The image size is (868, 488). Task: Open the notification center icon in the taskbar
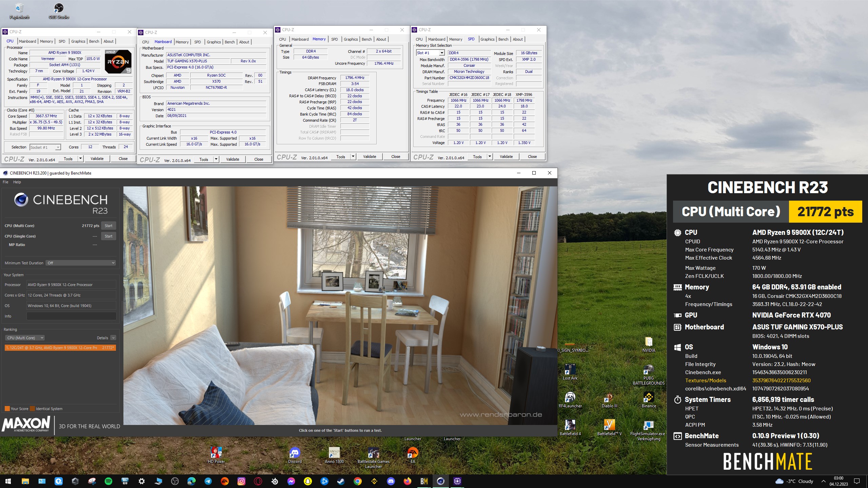[857, 481]
